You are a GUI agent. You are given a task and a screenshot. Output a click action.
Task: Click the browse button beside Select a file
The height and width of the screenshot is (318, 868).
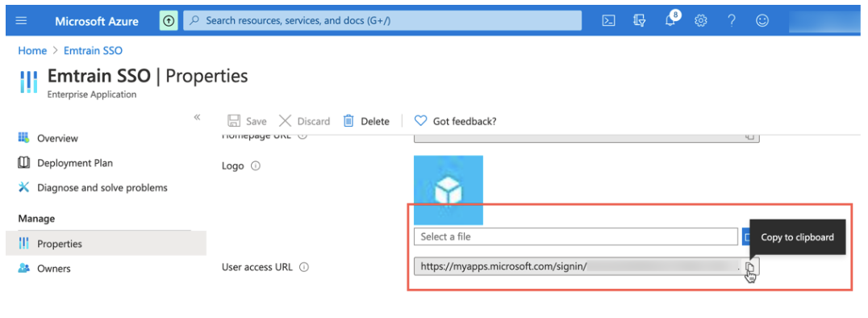coord(746,236)
